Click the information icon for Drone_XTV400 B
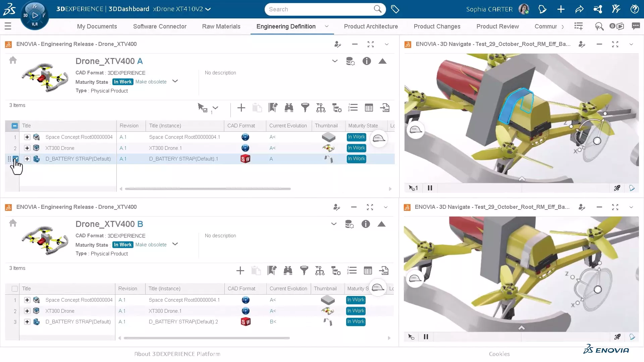The height and width of the screenshot is (362, 644). coord(366,224)
